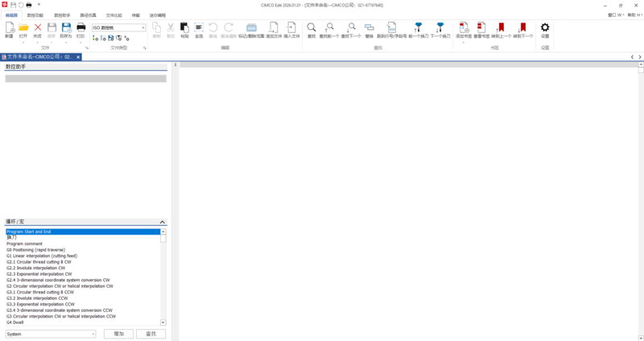Click macro list scrollbar up arrow
The width and height of the screenshot is (644, 341).
click(163, 231)
